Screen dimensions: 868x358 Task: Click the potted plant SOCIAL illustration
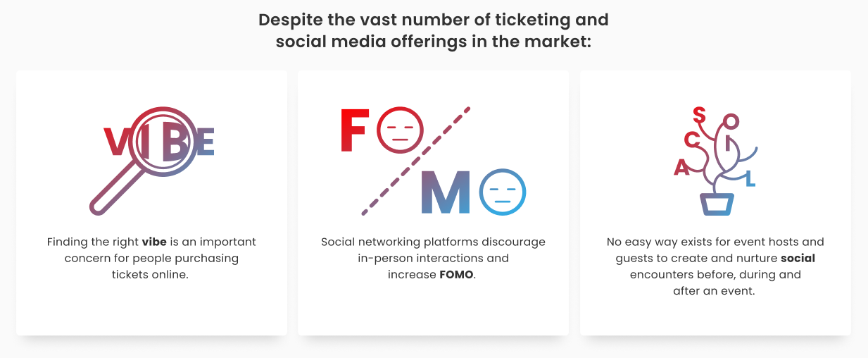tap(715, 161)
